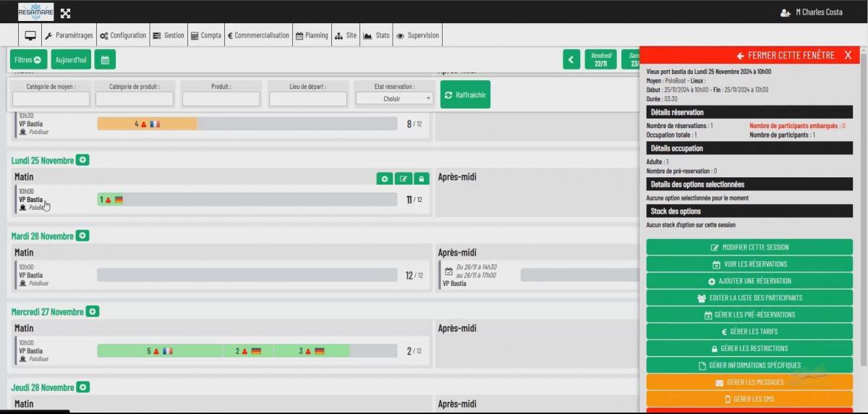This screenshot has height=414, width=868.
Task: Click the X on the red panel header
Action: [x=848, y=56]
